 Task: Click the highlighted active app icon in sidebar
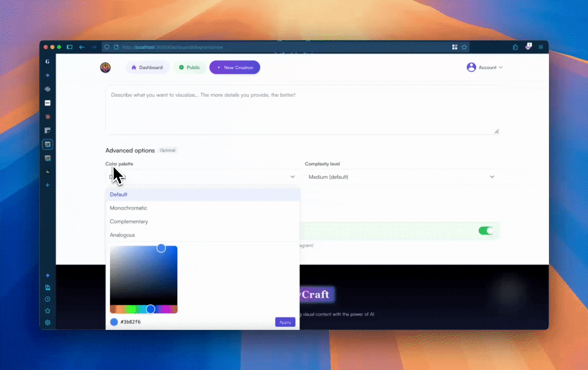tap(47, 144)
